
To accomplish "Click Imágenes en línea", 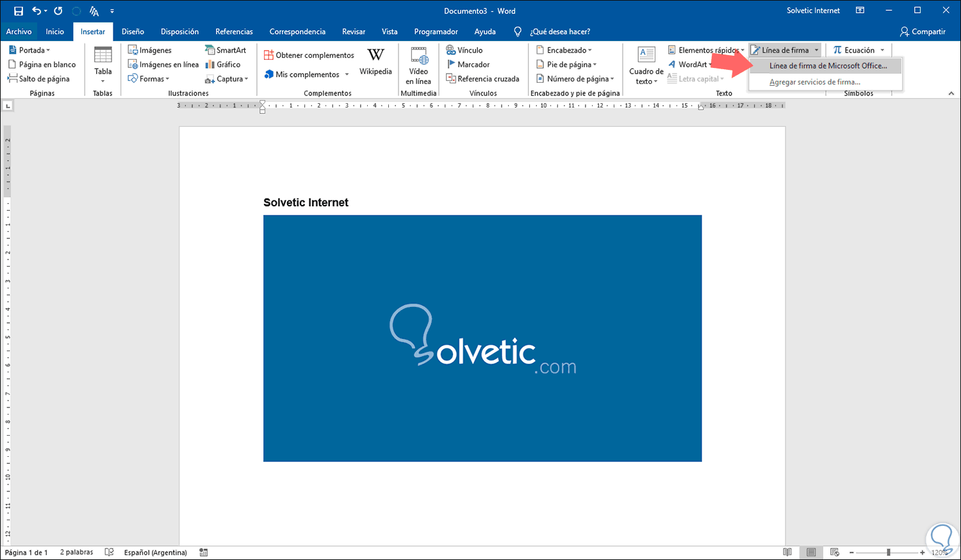I will [x=163, y=64].
